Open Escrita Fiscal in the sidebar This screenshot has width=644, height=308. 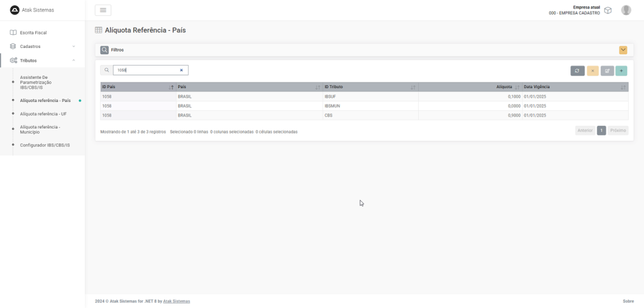(33, 33)
